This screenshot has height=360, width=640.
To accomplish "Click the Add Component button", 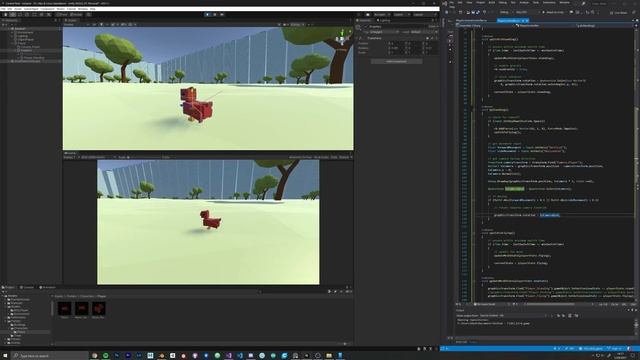I will (x=396, y=61).
